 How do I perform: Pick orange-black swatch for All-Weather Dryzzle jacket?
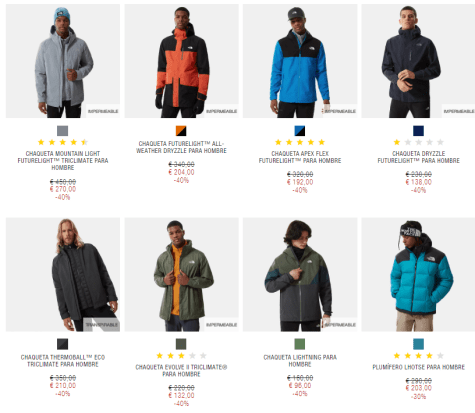click(181, 131)
